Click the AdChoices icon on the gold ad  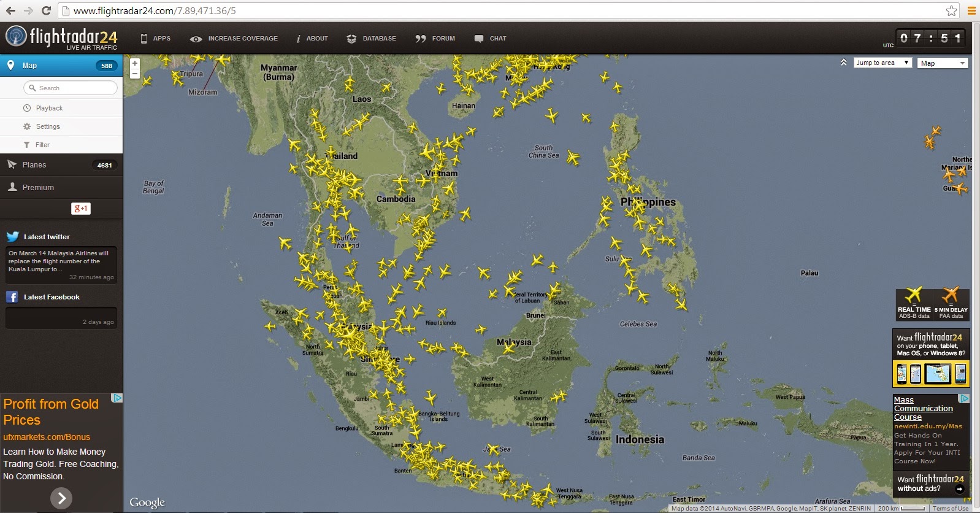click(117, 398)
